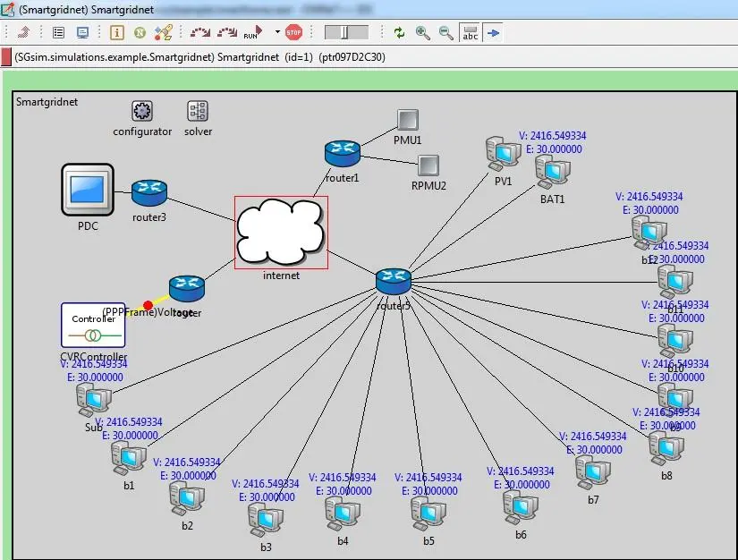Toggle the monitor display icon

(83, 32)
